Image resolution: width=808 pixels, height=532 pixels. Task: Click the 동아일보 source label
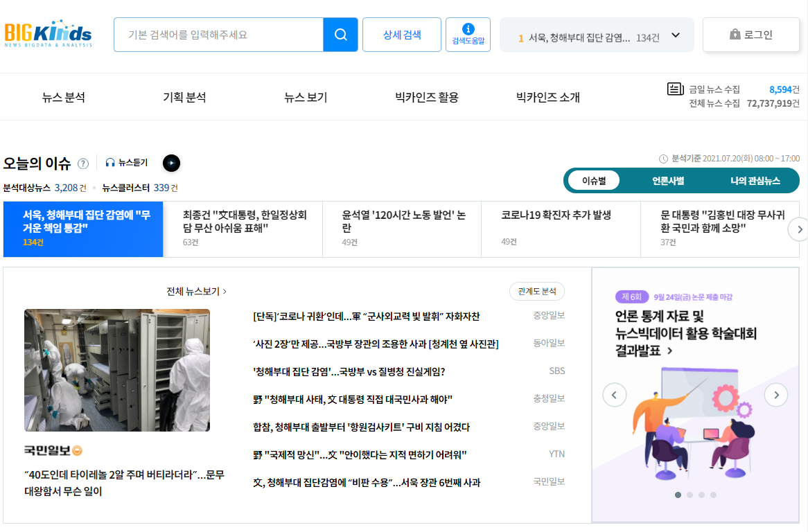pos(549,343)
